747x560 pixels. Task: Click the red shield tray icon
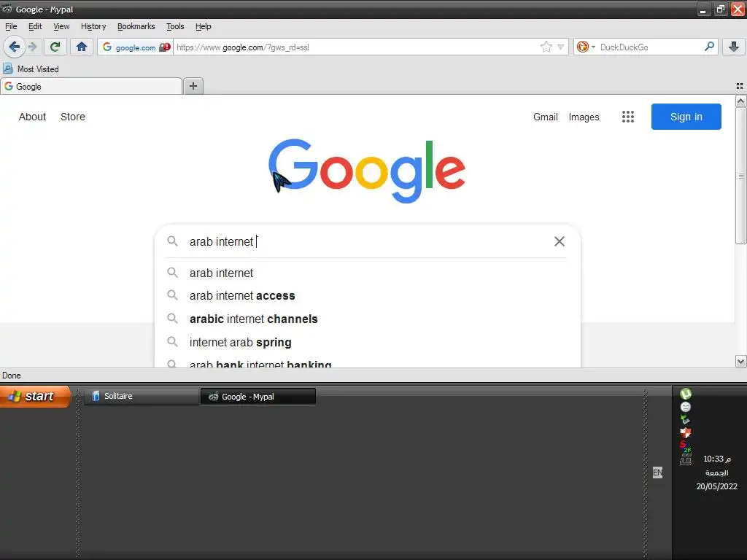click(686, 433)
